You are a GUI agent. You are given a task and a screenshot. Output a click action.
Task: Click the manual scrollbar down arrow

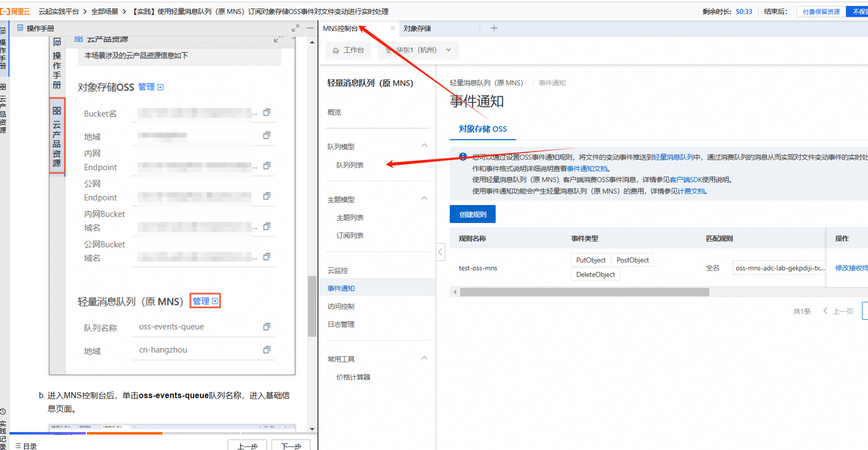[x=312, y=429]
